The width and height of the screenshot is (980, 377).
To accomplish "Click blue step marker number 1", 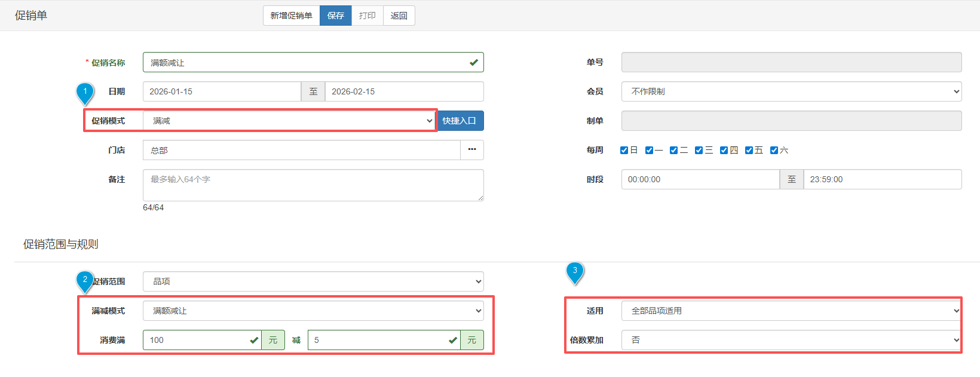I will [x=85, y=93].
